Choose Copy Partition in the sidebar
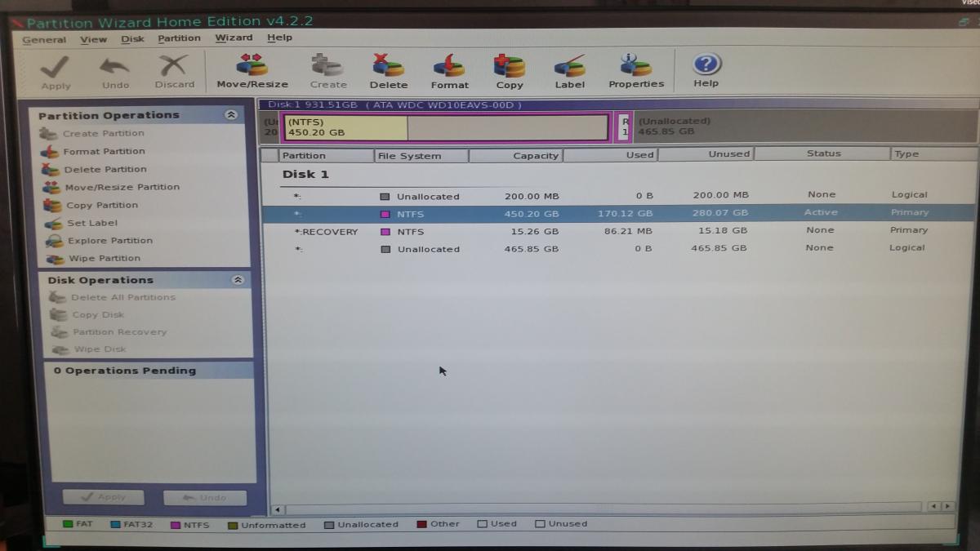980x551 pixels. tap(102, 205)
